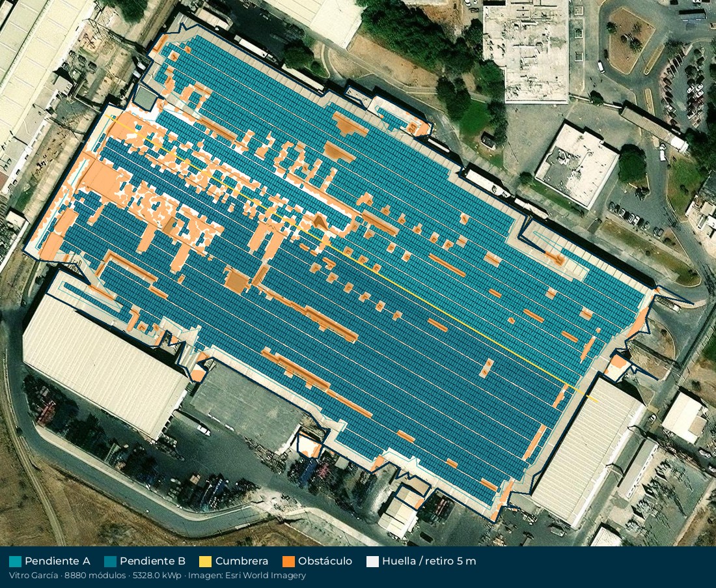
Task: Select the "Obstáculo" legend label
Action: pyautogui.click(x=325, y=561)
